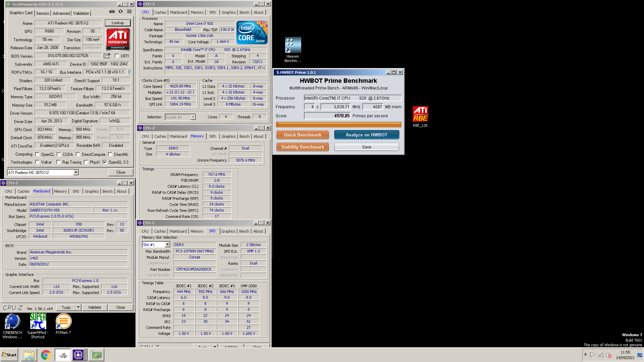Click HWBOT Processor name field
The width and height of the screenshot is (644, 362).
[x=353, y=98]
